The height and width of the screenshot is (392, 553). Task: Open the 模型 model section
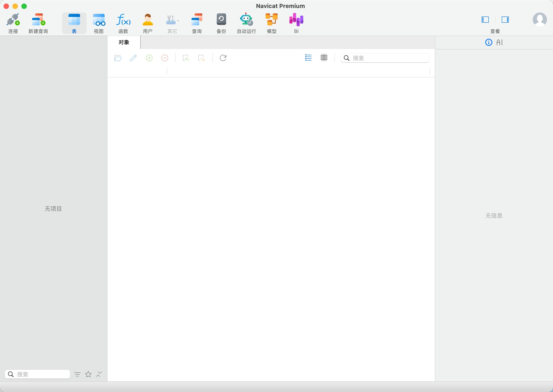tap(272, 23)
